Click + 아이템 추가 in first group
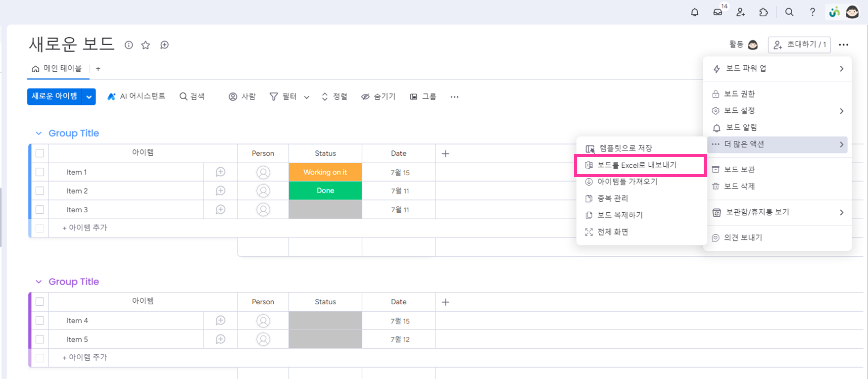Screen dimensions: 868x379 pos(85,228)
